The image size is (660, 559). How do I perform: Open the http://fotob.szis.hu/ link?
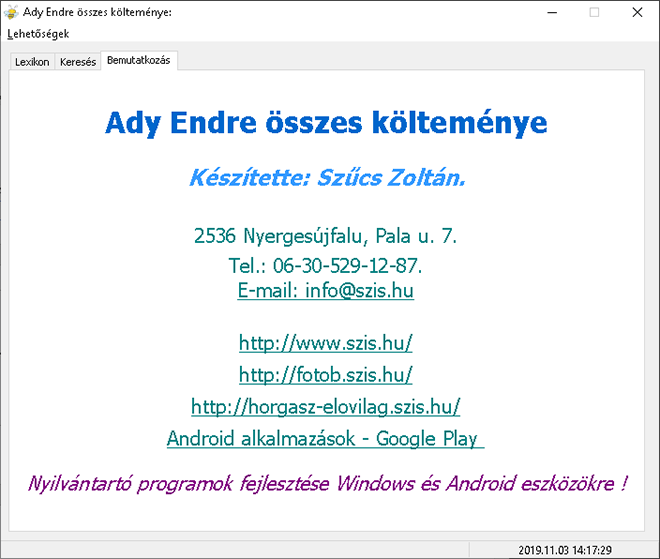(326, 375)
